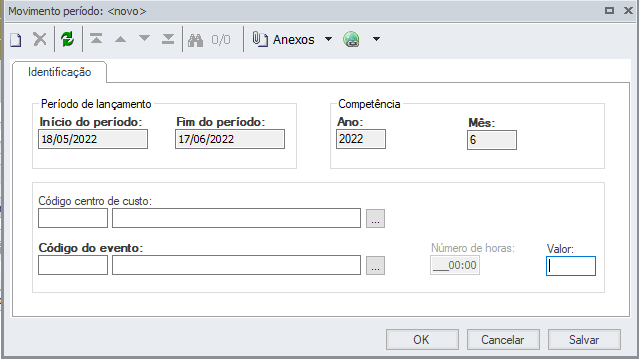Click the Código do evento code field
Viewport: 639px width, 360px height.
[73, 265]
